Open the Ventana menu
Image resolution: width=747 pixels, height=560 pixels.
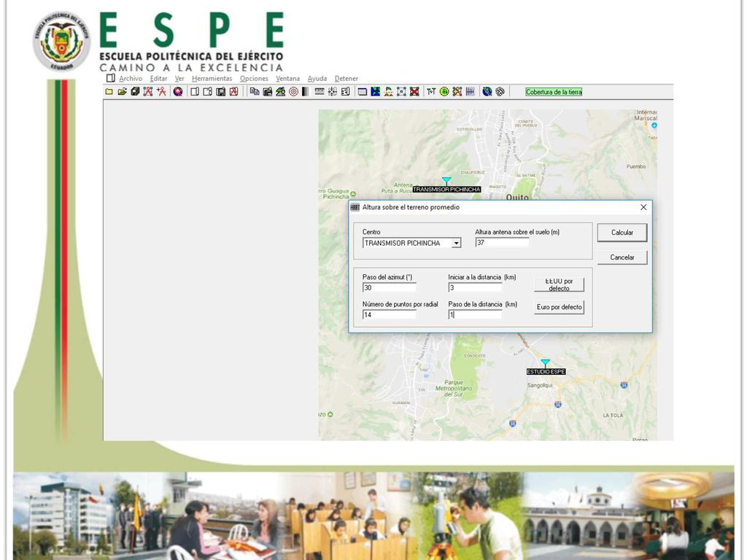point(287,79)
